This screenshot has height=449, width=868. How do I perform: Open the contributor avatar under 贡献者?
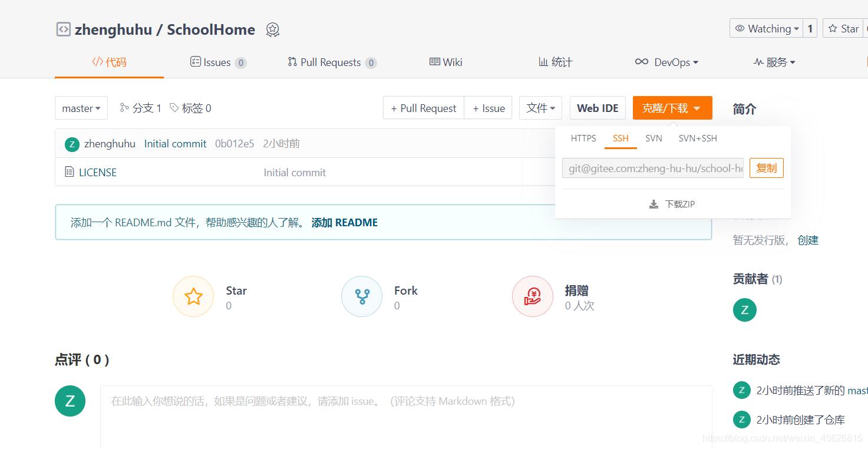coord(745,310)
